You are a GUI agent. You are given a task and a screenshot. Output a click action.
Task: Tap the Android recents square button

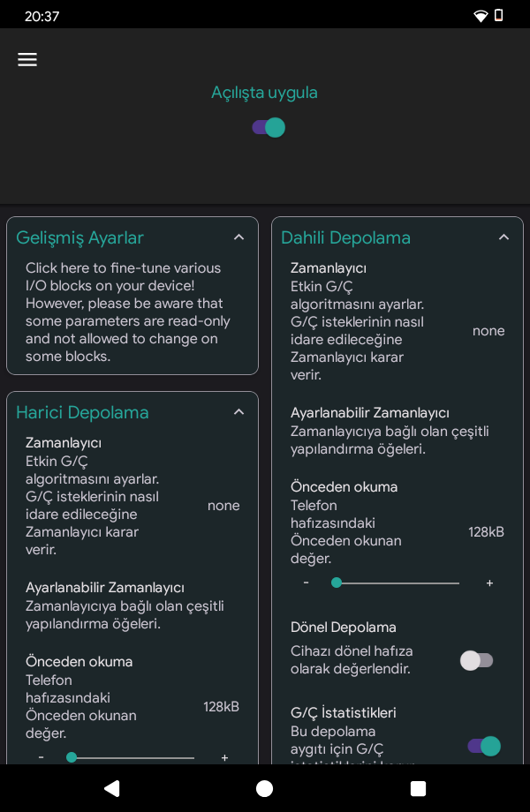pyautogui.click(x=418, y=788)
